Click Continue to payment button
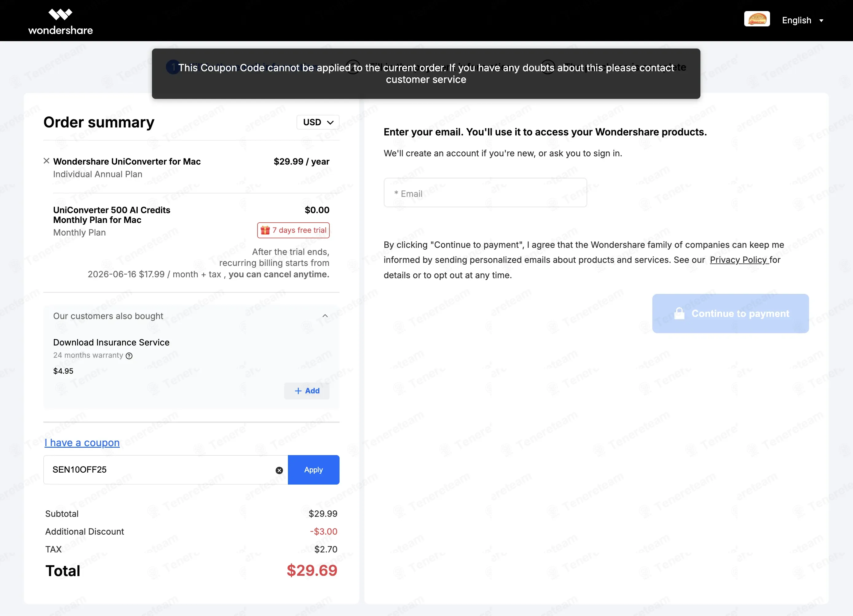Image resolution: width=853 pixels, height=616 pixels. 730,314
